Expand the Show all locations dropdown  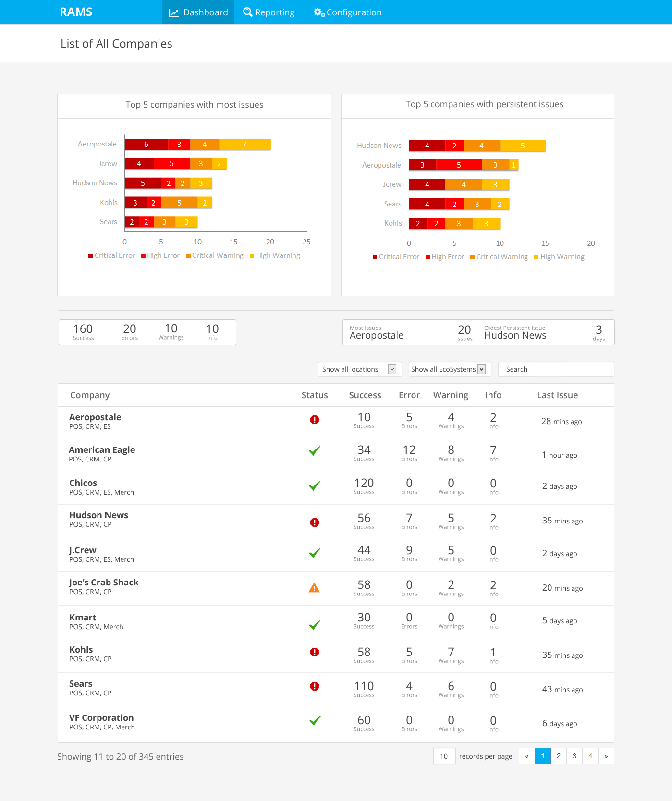point(360,369)
